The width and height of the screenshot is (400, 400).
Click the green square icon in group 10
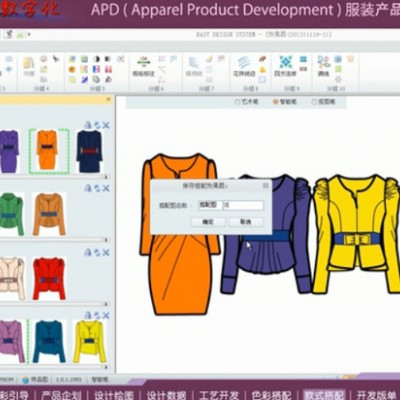[338, 69]
